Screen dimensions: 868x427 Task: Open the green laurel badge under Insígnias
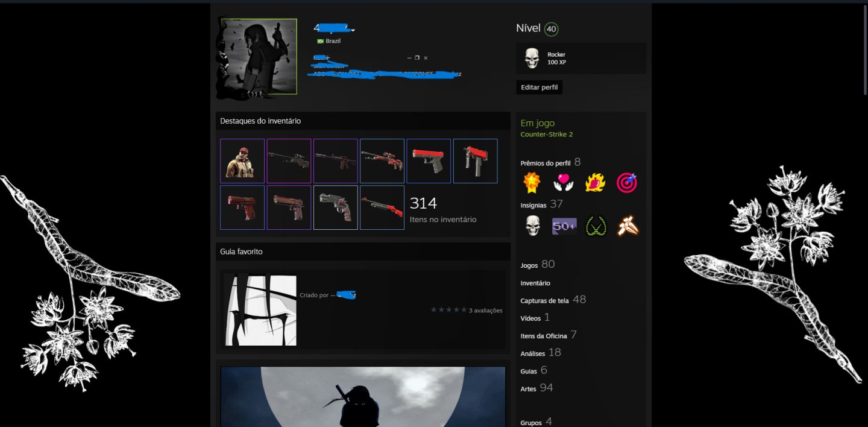point(596,226)
